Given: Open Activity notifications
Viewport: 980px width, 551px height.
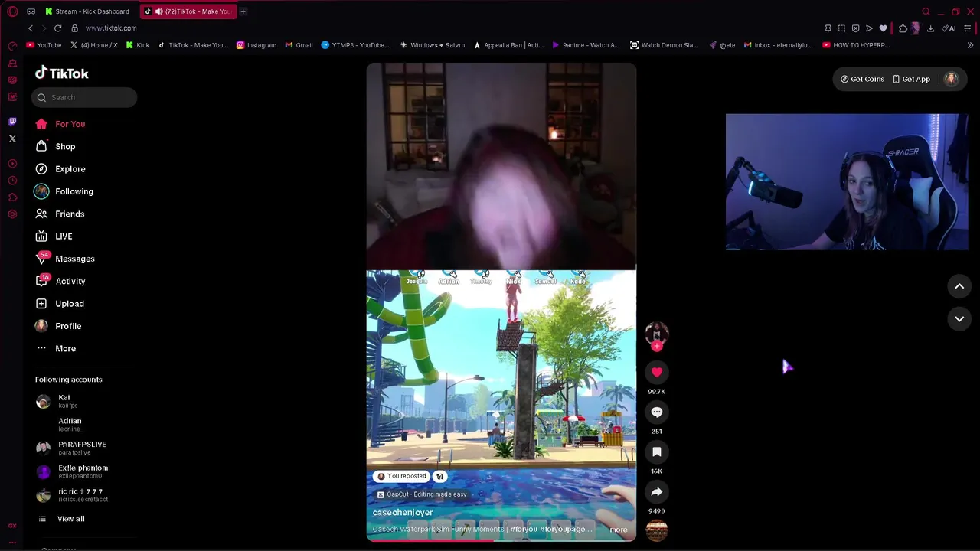Looking at the screenshot, I should coord(60,281).
